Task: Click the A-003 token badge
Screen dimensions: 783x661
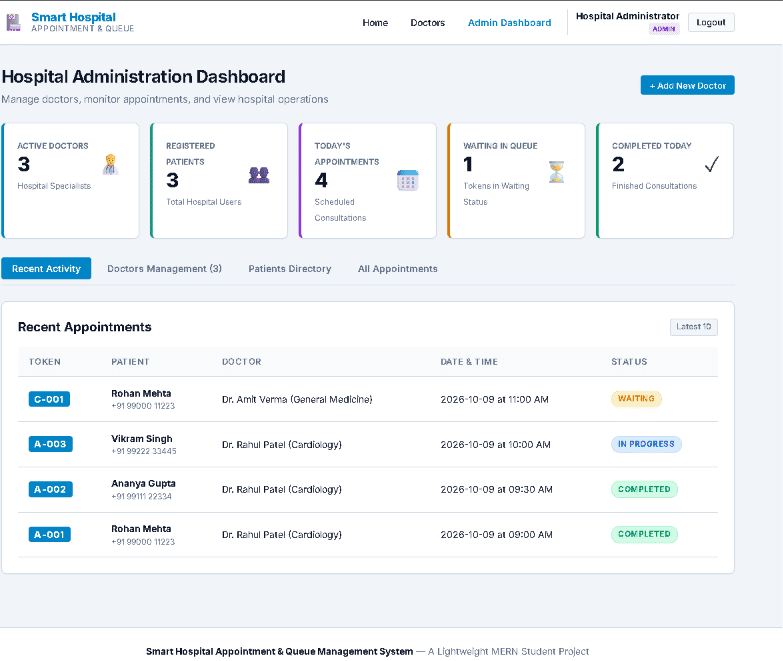Action: pyautogui.click(x=50, y=444)
